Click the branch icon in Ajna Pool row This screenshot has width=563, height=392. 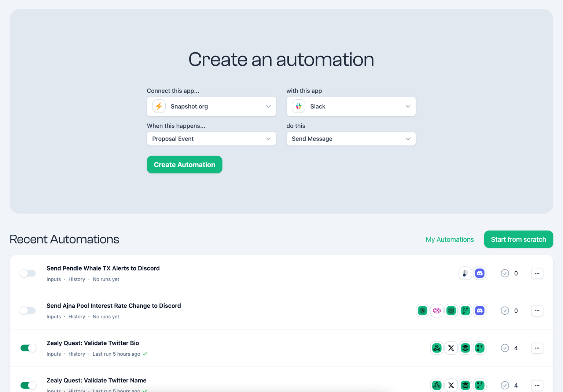click(466, 311)
